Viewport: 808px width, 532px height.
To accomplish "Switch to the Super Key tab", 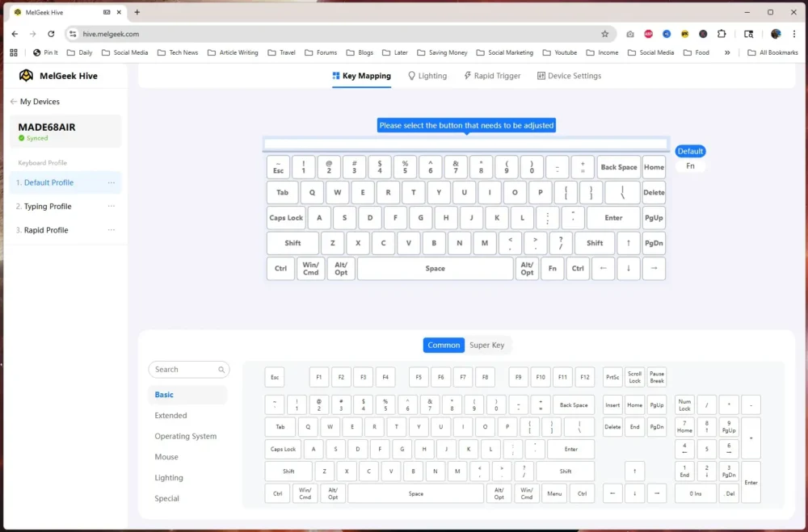I will 487,345.
